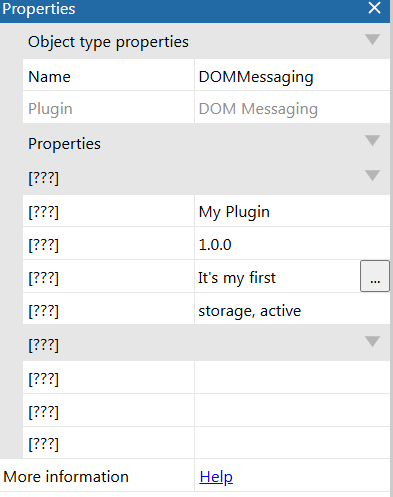Collapse the second [???] group arrow

[x=372, y=342]
